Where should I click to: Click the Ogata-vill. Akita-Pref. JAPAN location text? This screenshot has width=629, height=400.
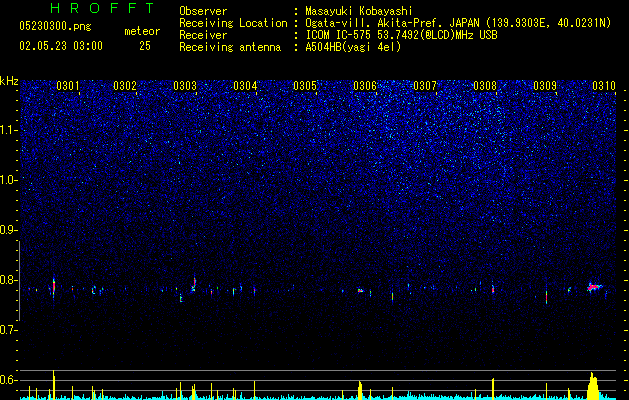pos(458,23)
